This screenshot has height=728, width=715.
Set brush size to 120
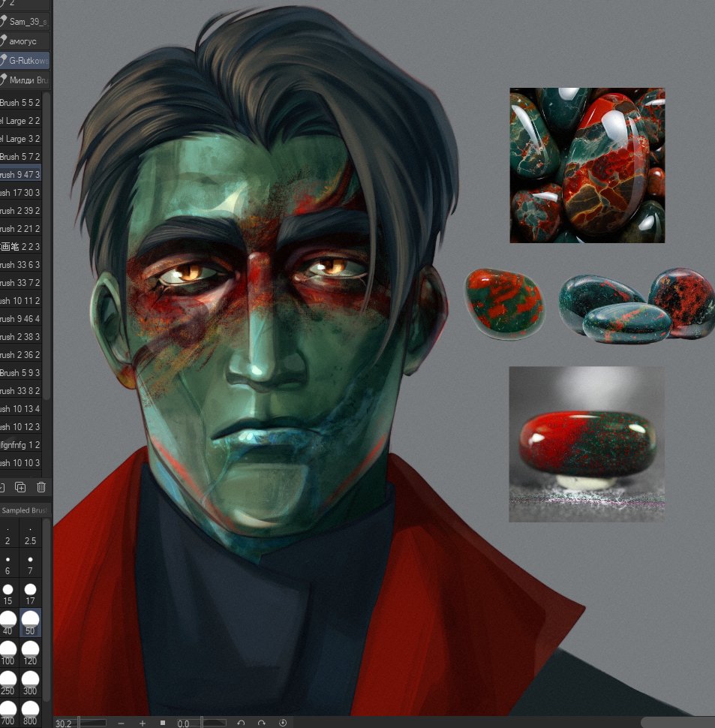coord(30,653)
